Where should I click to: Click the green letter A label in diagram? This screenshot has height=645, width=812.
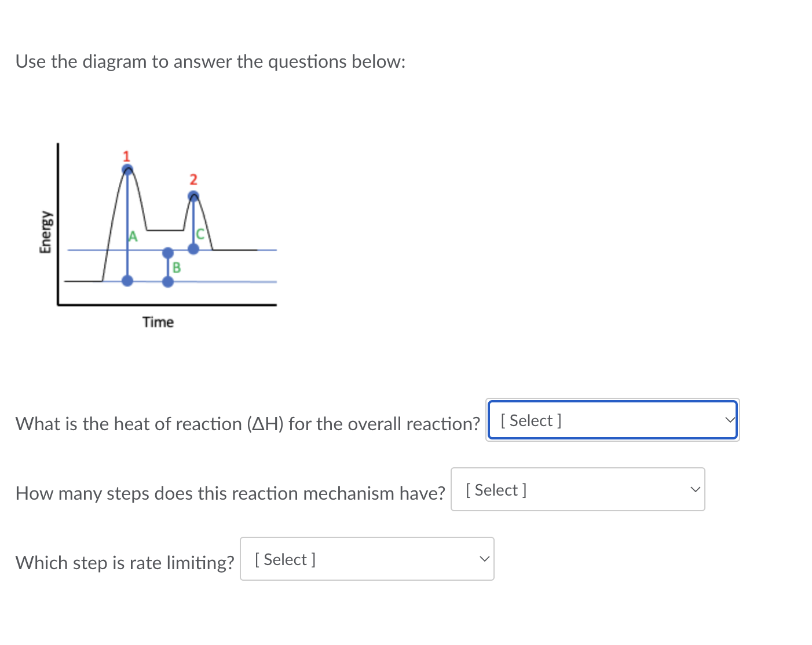point(133,236)
